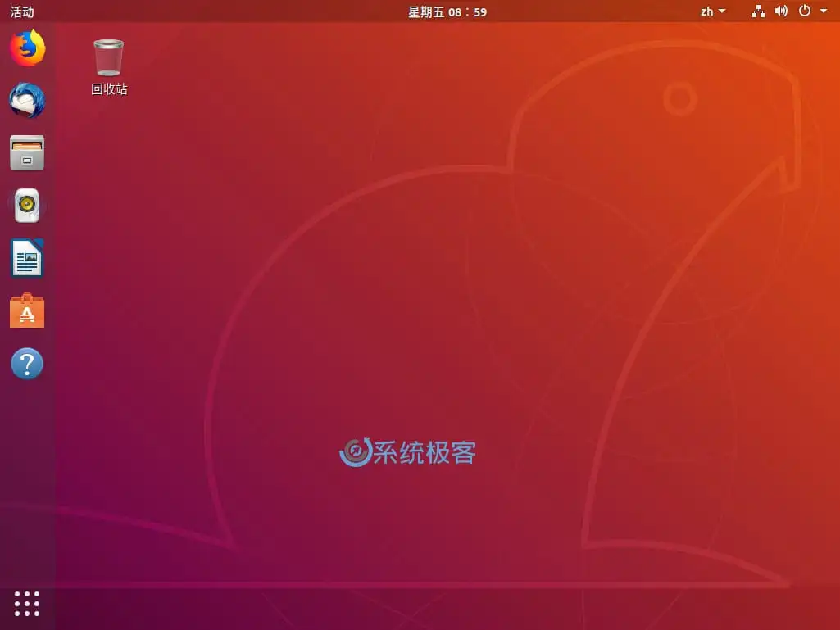The height and width of the screenshot is (630, 840).
Task: Open the zh input source menu
Action: pos(713,11)
